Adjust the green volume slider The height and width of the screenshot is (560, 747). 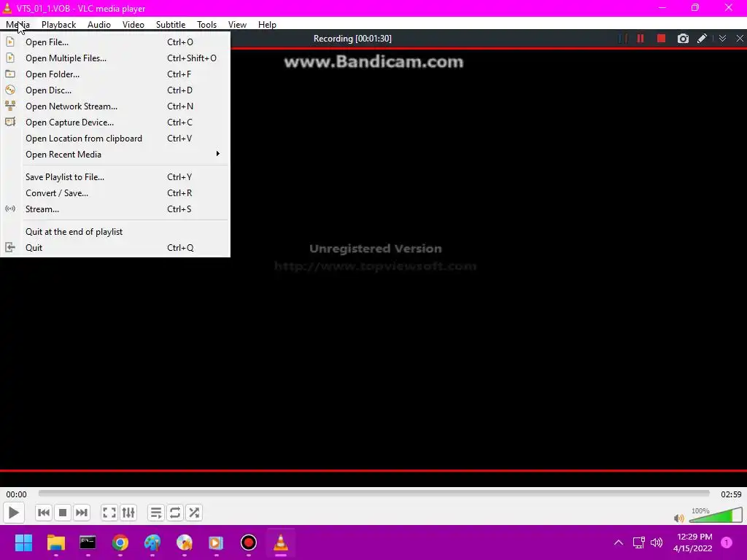click(x=716, y=516)
